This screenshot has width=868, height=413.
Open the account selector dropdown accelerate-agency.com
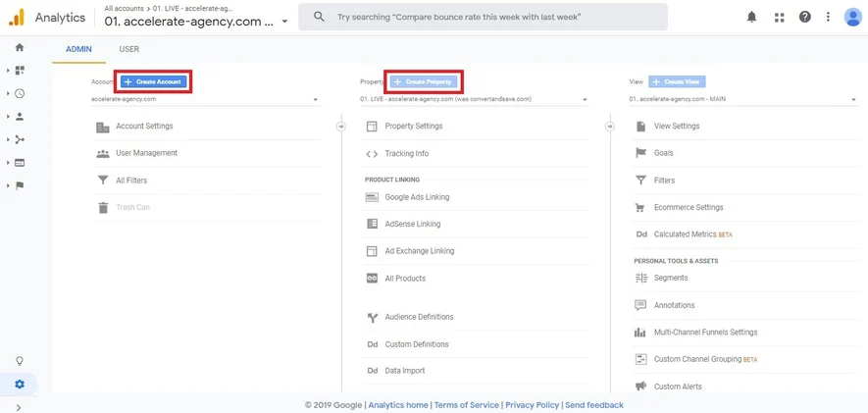pyautogui.click(x=205, y=100)
